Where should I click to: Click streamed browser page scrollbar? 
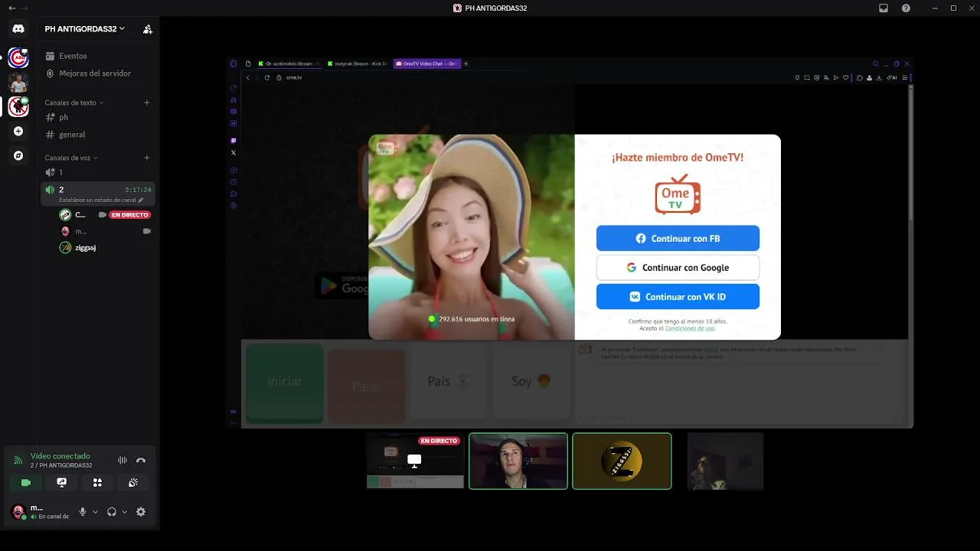click(x=910, y=153)
